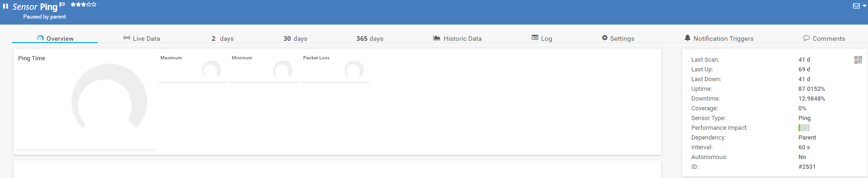Click the Notification Triggers bell icon
Viewport: 868px width, 178px height.
click(x=687, y=38)
